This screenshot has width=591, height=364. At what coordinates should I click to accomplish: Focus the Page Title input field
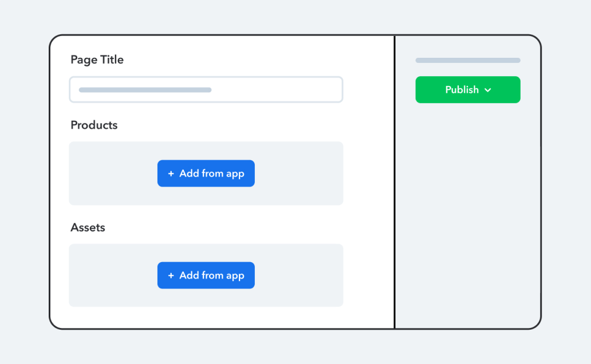tap(206, 90)
